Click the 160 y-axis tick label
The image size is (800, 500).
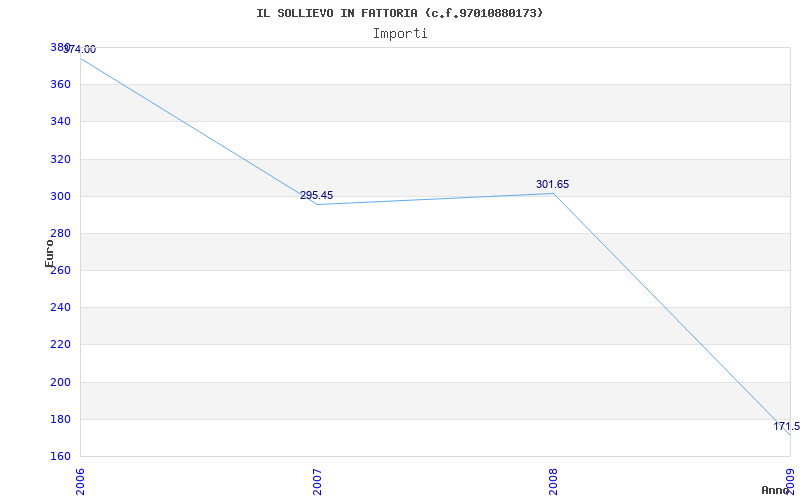pos(60,456)
